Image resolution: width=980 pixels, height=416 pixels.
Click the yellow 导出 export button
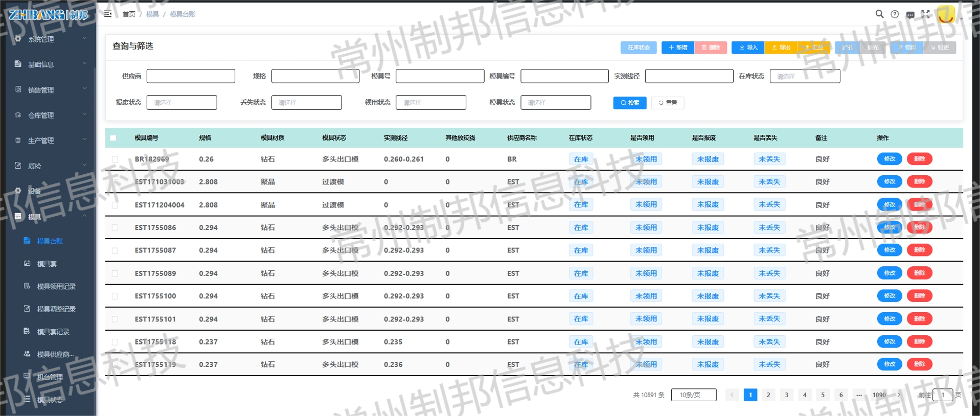tap(781, 48)
